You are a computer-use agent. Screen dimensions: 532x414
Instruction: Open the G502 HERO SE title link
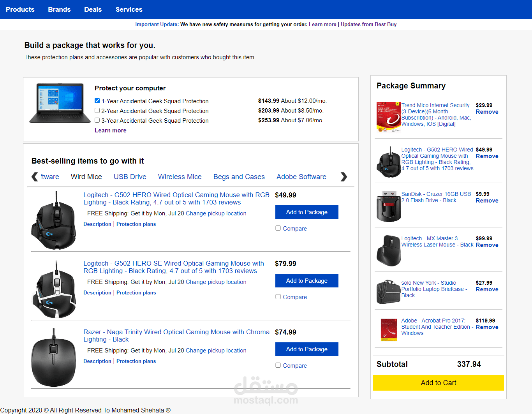click(x=174, y=267)
